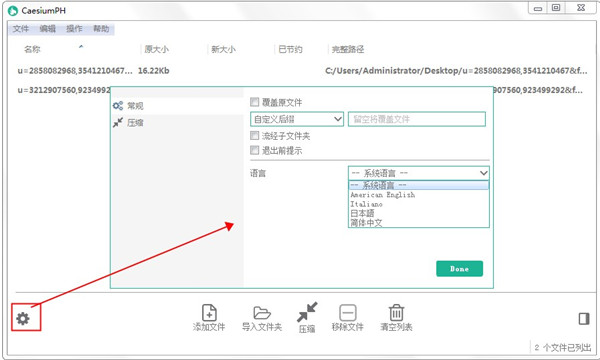Open the 帮助 menu
The image size is (600, 360).
pos(101,29)
